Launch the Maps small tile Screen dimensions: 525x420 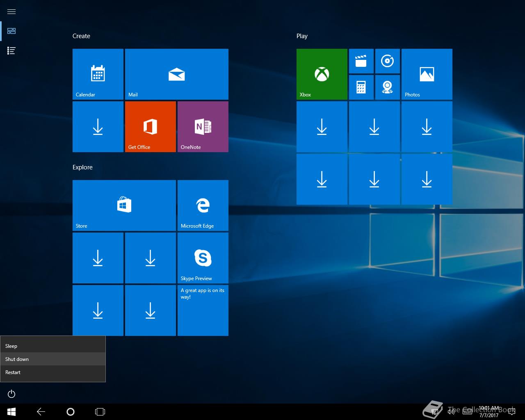(x=388, y=87)
